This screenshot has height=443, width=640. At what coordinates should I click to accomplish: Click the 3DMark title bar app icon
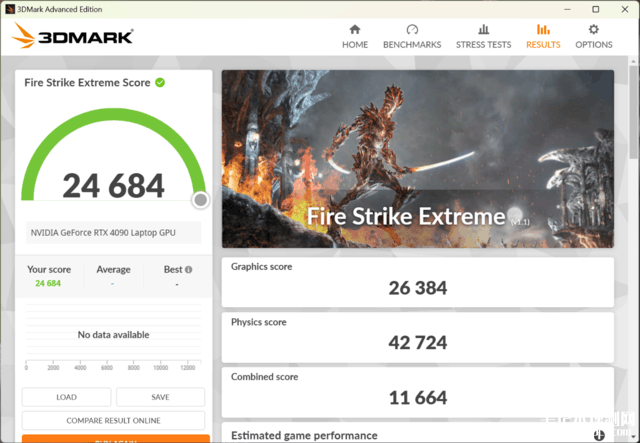click(10, 9)
